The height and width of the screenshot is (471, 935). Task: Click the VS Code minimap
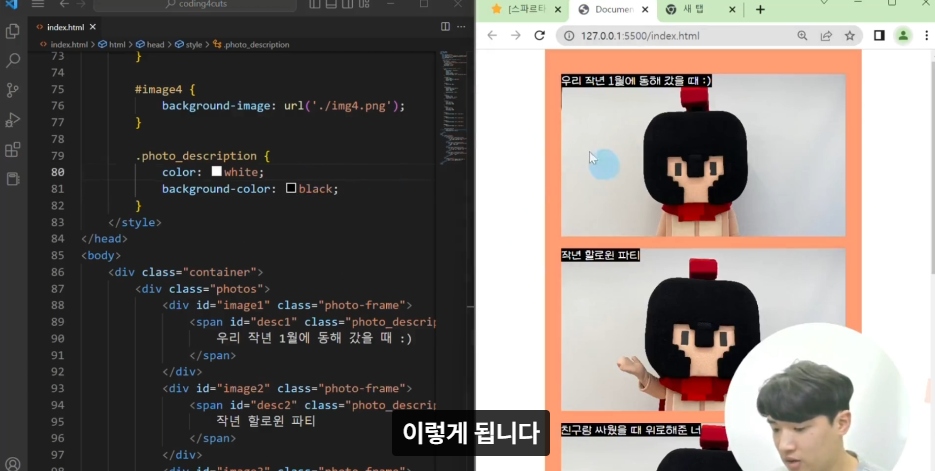tap(453, 107)
